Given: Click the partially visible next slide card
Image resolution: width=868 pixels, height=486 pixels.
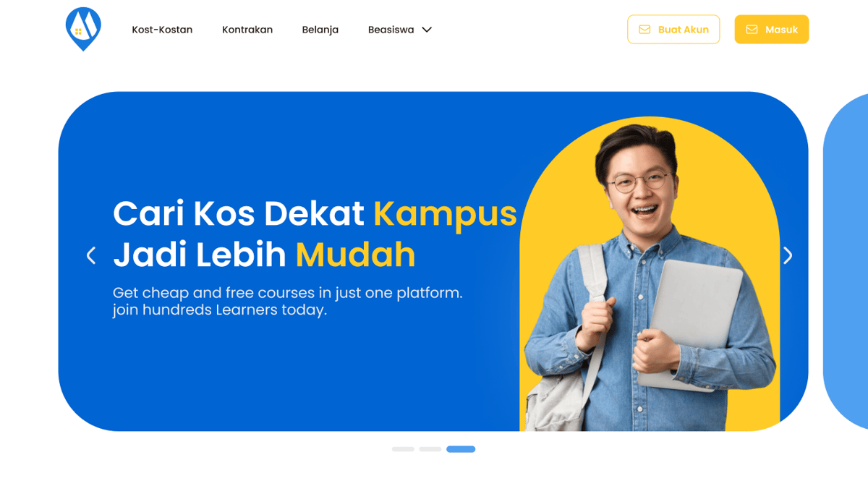Looking at the screenshot, I should (846, 262).
